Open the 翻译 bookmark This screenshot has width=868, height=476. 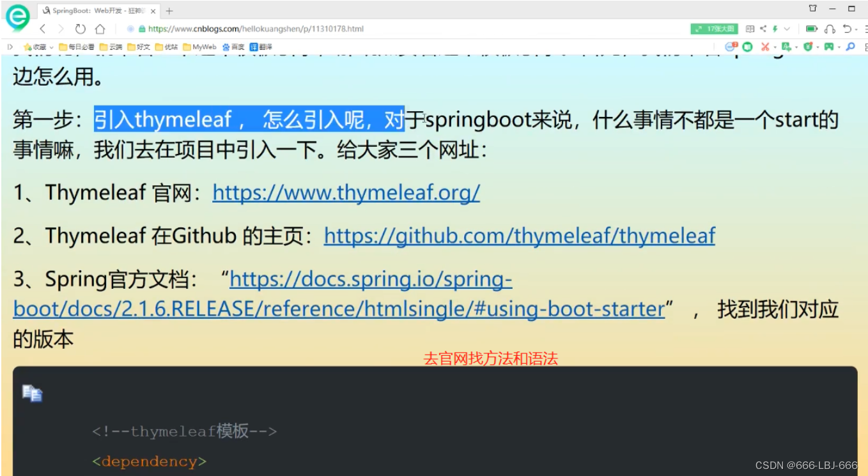click(261, 47)
